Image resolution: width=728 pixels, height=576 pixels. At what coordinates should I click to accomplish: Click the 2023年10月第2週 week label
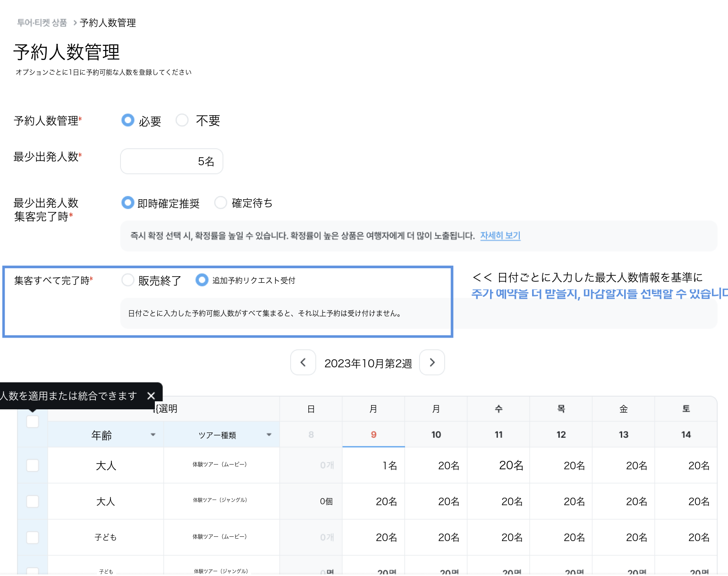click(368, 363)
